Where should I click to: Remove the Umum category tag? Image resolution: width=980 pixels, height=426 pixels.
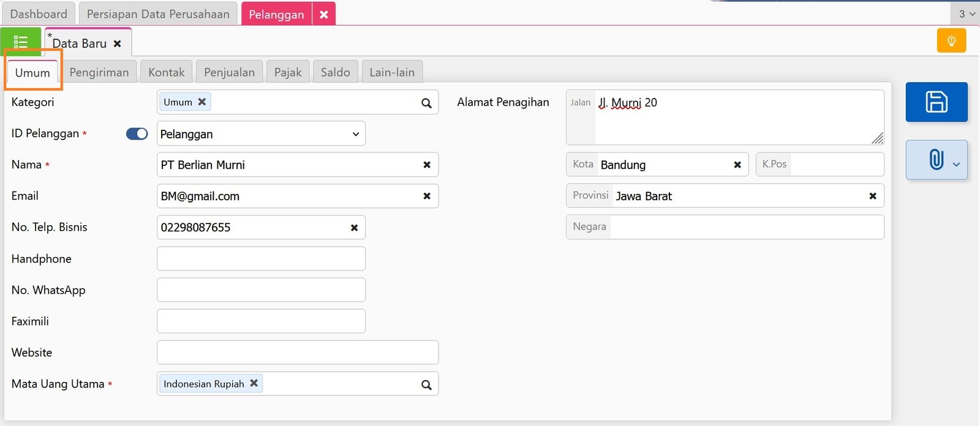(202, 102)
